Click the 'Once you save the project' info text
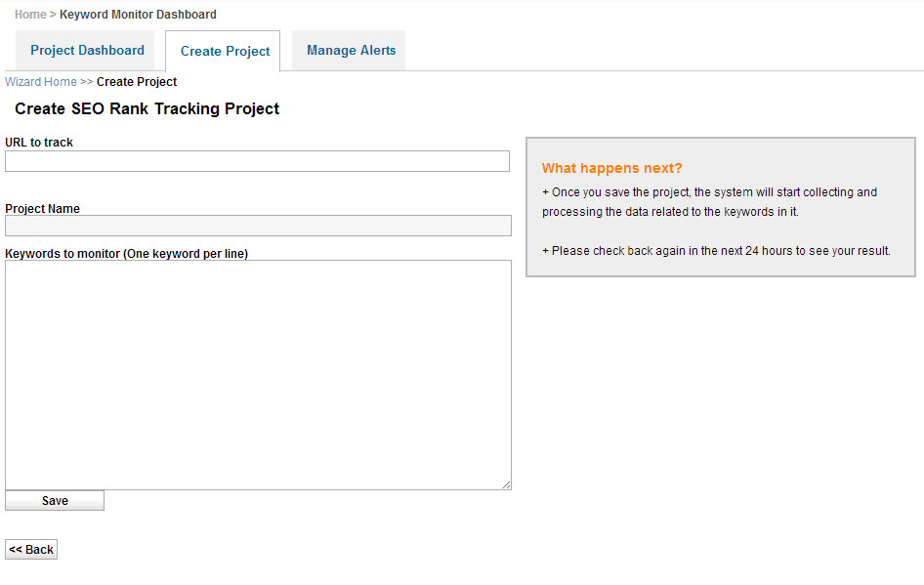The width and height of the screenshot is (924, 585). (x=709, y=202)
